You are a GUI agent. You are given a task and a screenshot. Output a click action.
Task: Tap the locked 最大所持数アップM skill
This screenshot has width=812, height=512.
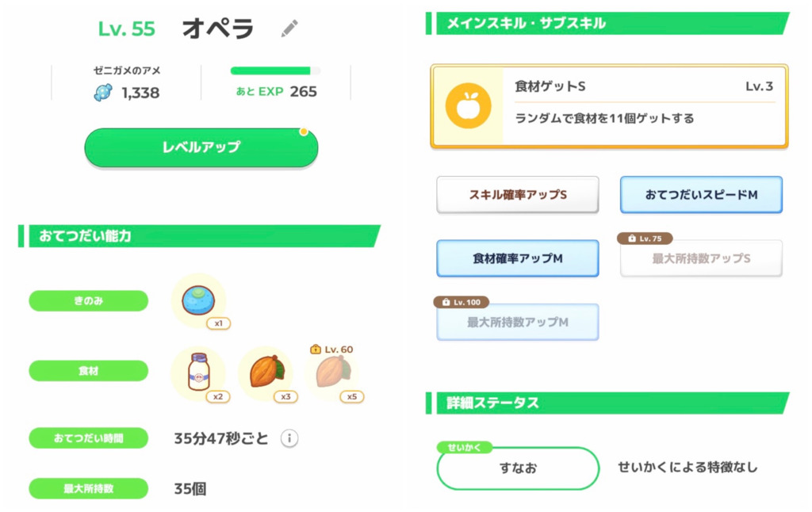(517, 323)
